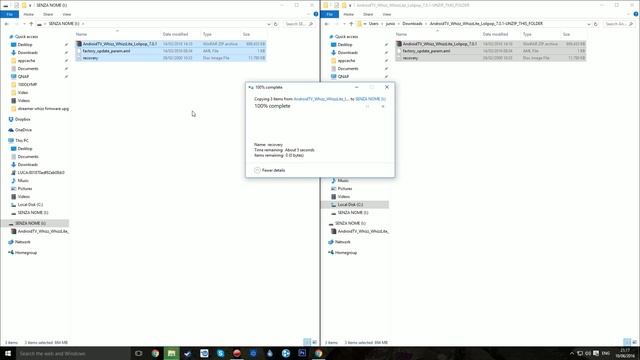
Task: Open Share ribbon tab in left window
Action: tap(48, 14)
